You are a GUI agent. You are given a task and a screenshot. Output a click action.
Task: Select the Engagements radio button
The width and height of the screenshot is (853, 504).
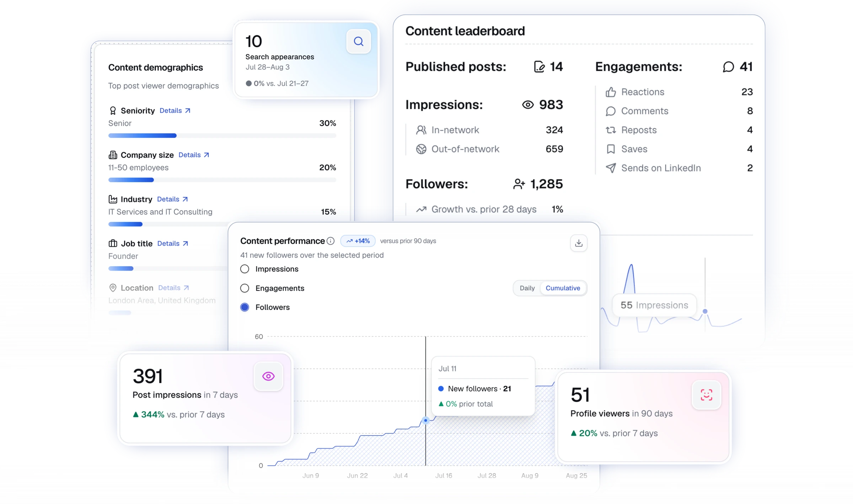coord(245,288)
